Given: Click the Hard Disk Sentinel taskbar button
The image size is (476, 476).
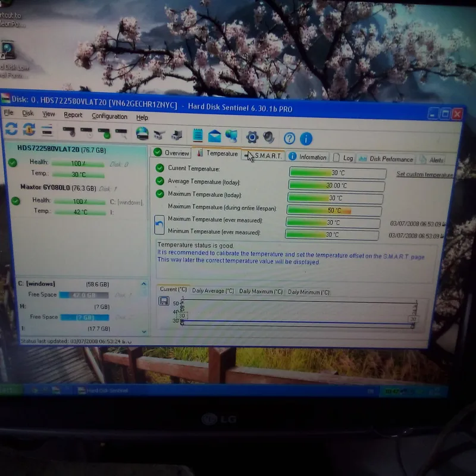Looking at the screenshot, I should pyautogui.click(x=103, y=390).
